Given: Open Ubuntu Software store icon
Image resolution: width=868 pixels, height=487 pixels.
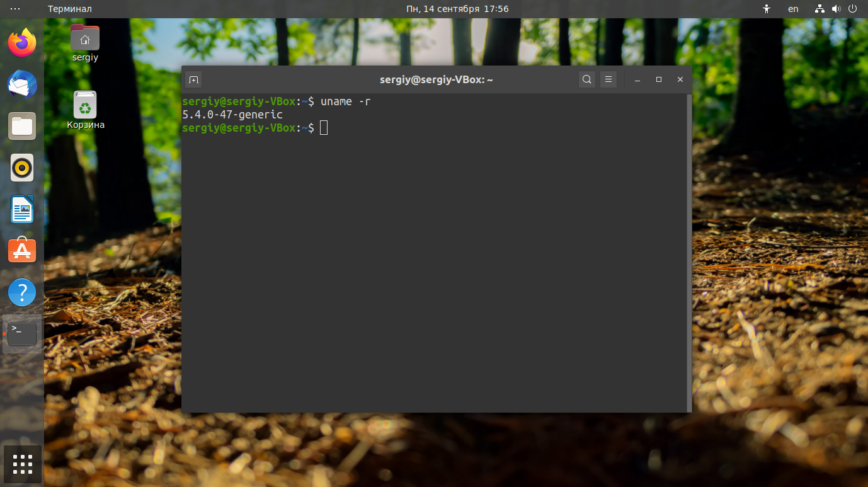Looking at the screenshot, I should point(22,251).
